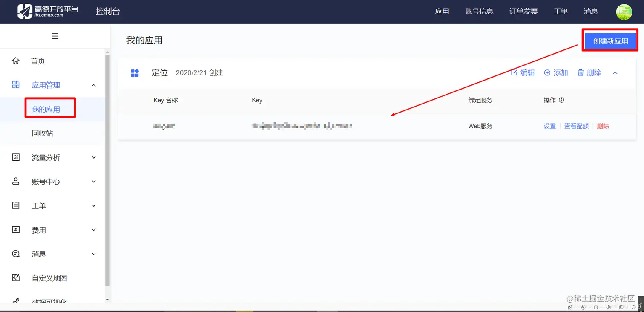Image resolution: width=644 pixels, height=312 pixels.
Task: Click the 定位 application blocks icon
Action: (135, 73)
